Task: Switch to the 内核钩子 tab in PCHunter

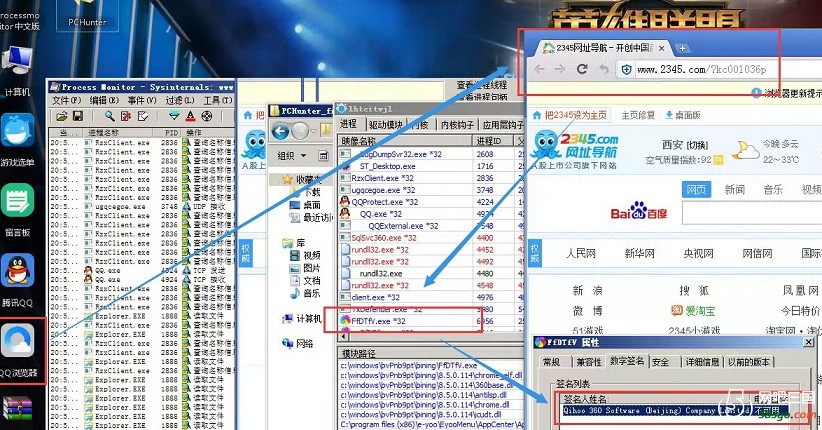Action: pos(458,124)
